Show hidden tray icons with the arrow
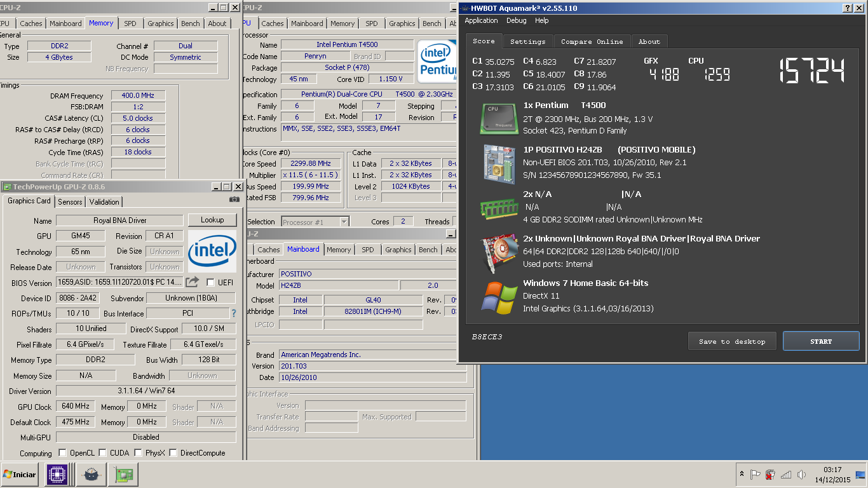This screenshot has height=488, width=868. coord(742,474)
